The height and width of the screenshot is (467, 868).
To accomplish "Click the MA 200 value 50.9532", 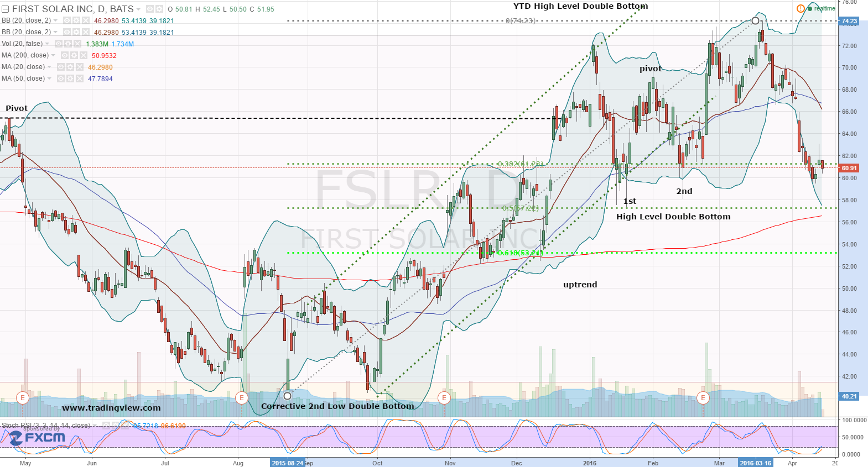I will click(x=104, y=56).
